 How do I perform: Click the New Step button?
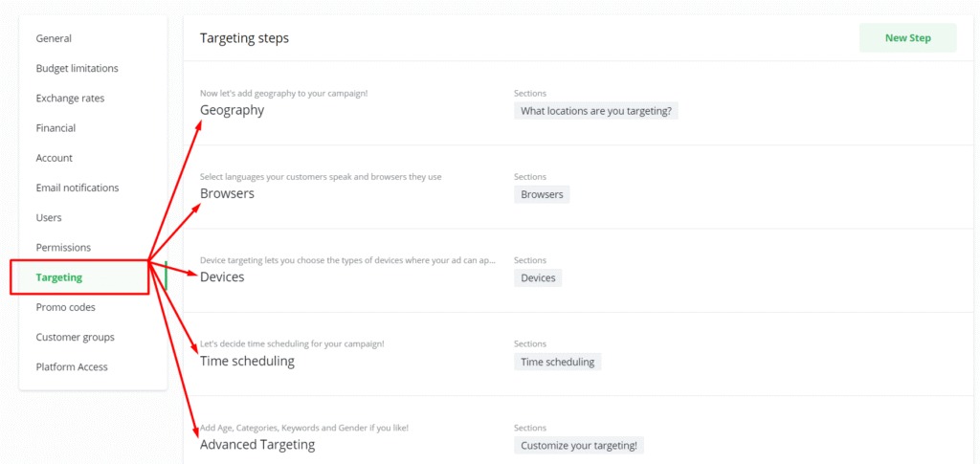pos(907,38)
